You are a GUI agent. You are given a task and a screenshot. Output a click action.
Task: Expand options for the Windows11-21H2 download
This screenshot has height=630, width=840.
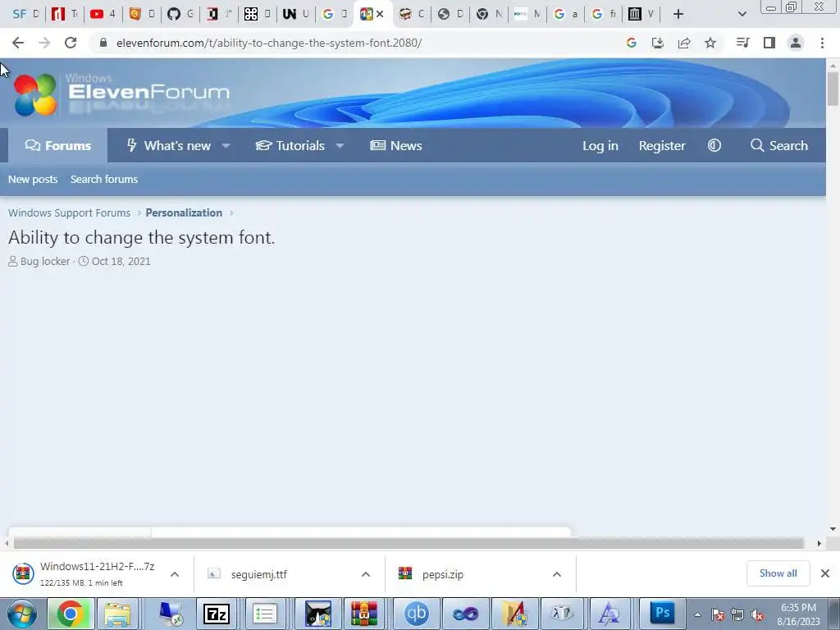click(175, 574)
